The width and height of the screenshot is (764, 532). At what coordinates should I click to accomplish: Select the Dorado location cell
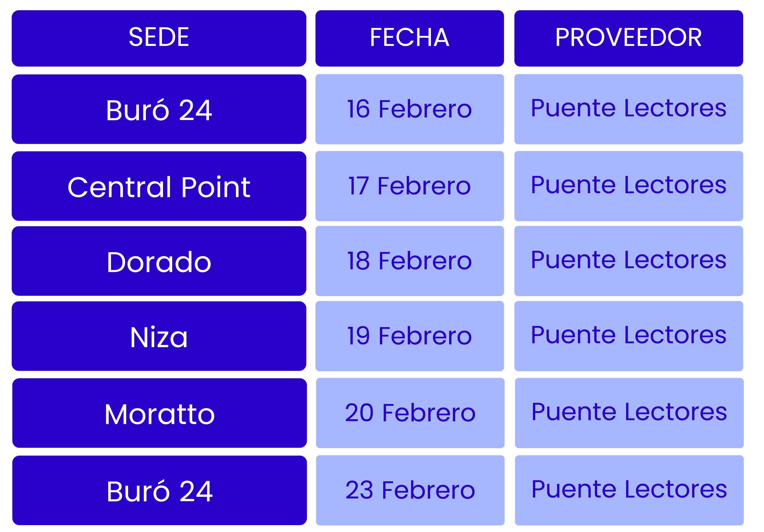(159, 261)
